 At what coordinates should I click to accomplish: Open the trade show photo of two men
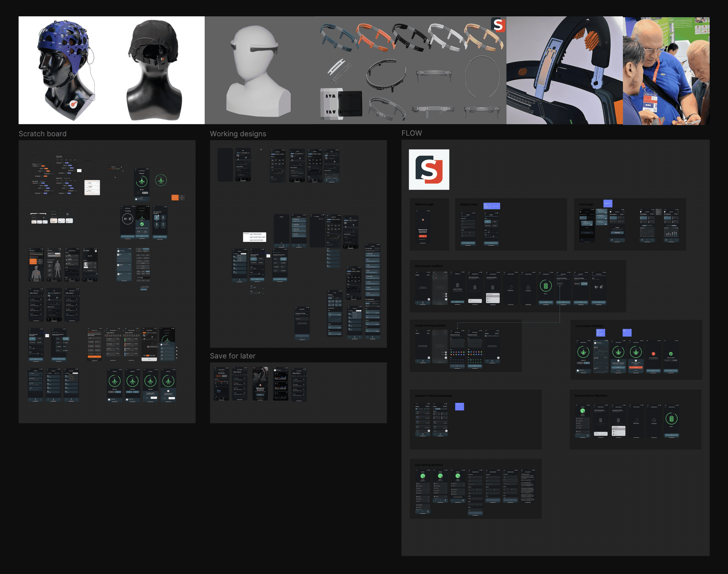(666, 70)
